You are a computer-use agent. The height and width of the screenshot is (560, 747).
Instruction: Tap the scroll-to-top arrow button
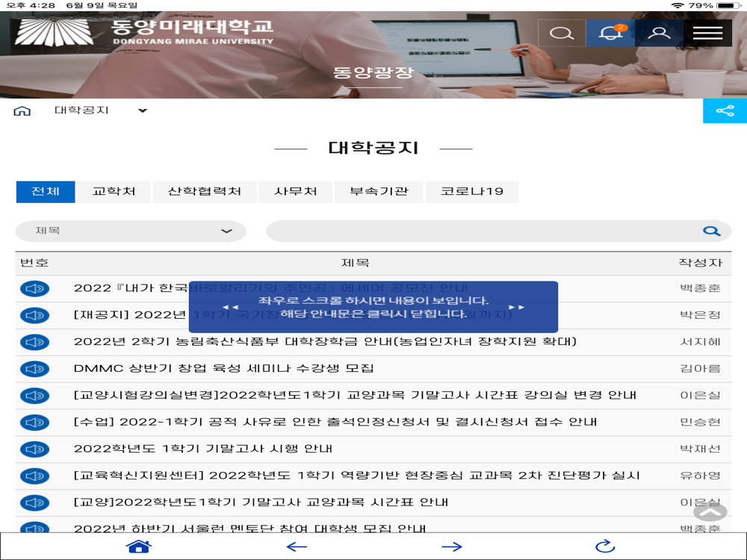(710, 512)
